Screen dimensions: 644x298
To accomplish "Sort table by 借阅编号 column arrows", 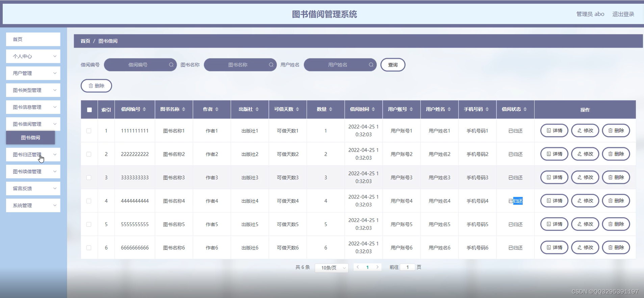I will click(x=145, y=109).
